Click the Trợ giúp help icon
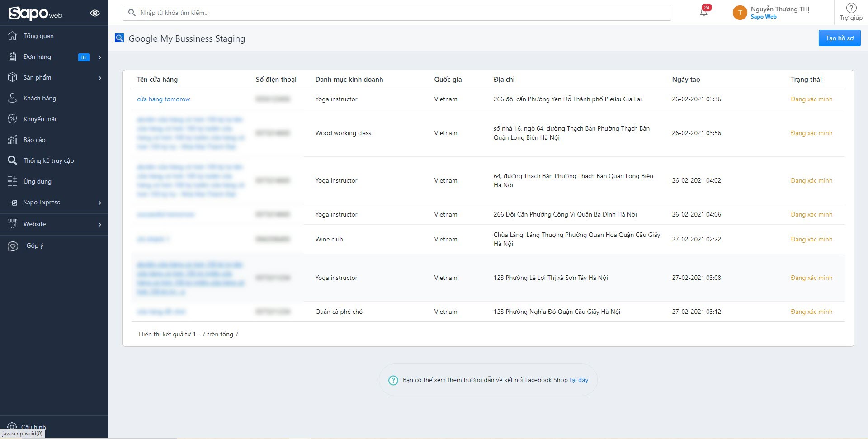 coord(851,8)
